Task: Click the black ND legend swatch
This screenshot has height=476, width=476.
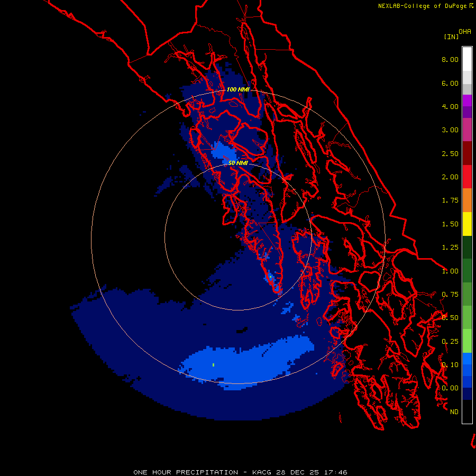Action: click(467, 411)
